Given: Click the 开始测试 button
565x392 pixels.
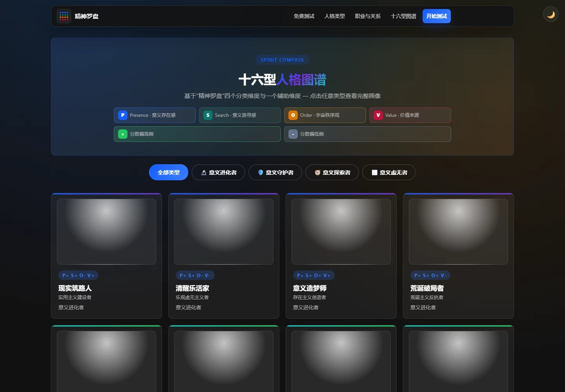Looking at the screenshot, I should (437, 16).
